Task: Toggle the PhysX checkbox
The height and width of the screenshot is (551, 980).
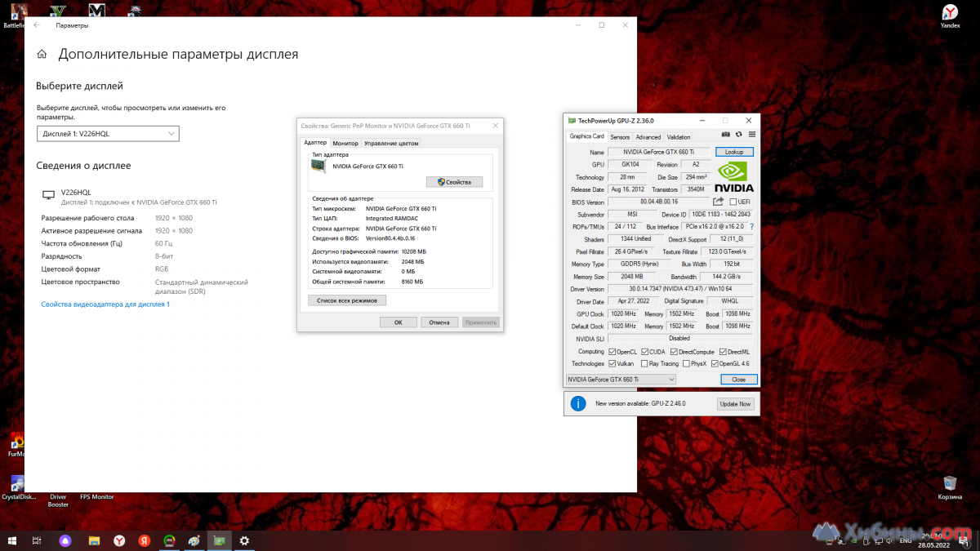Action: (687, 364)
